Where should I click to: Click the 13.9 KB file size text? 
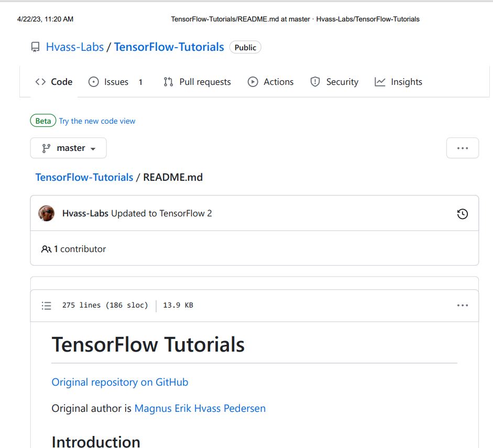(x=178, y=305)
